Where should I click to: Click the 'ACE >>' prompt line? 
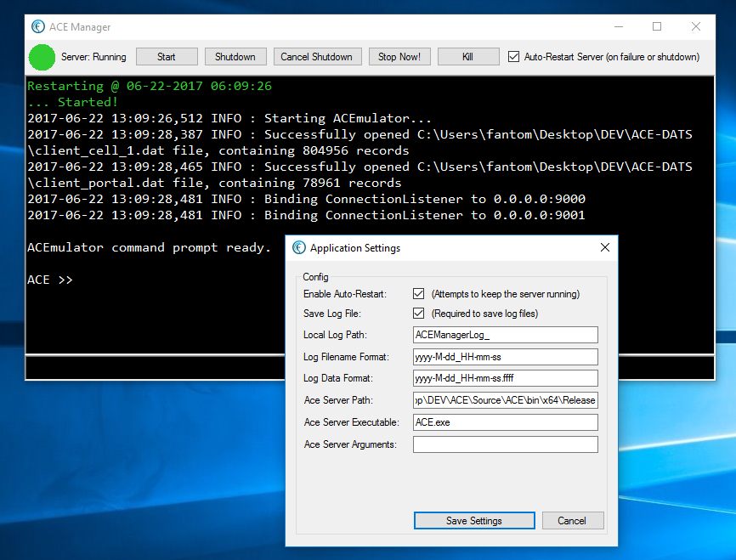(x=50, y=280)
